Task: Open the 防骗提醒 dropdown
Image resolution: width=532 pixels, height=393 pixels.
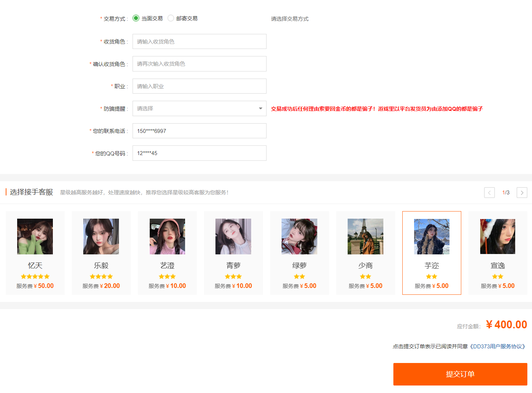Action: 199,109
